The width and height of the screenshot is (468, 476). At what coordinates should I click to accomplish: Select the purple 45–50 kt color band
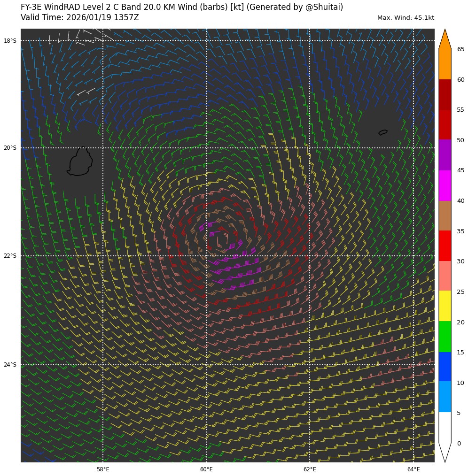[x=445, y=155]
